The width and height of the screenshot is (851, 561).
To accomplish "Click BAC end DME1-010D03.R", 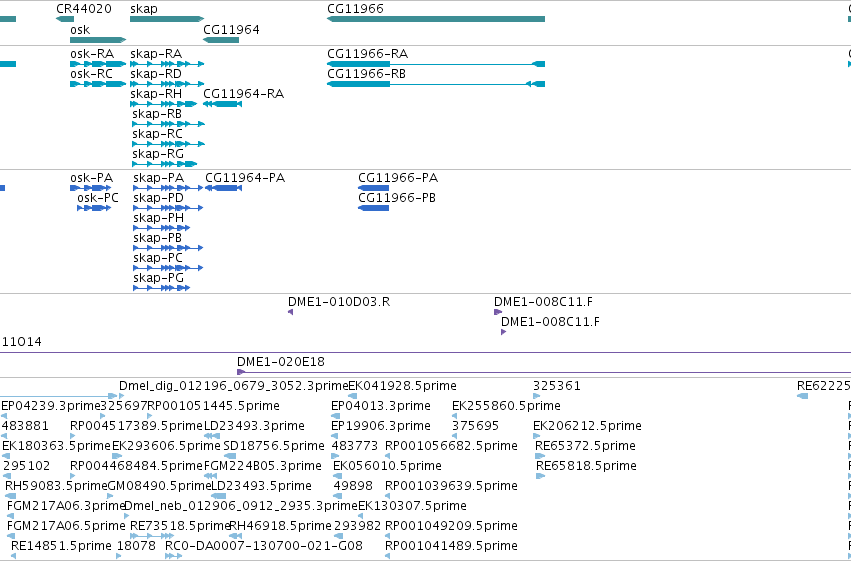I will coord(290,312).
